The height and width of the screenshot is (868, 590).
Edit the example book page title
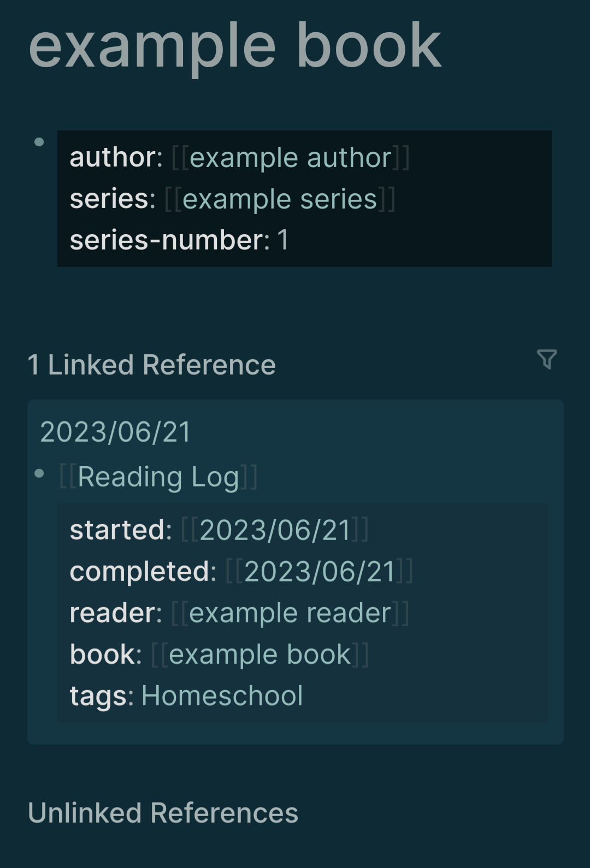tap(235, 48)
